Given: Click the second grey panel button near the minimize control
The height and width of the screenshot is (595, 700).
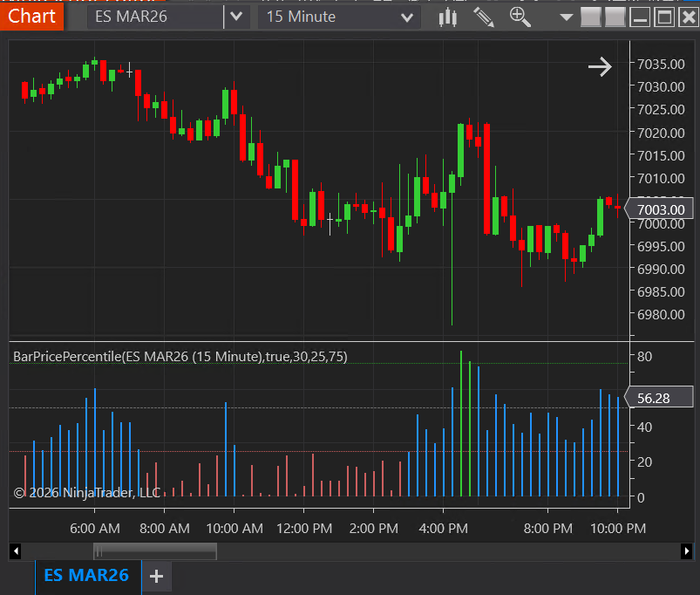Looking at the screenshot, I should click(615, 17).
